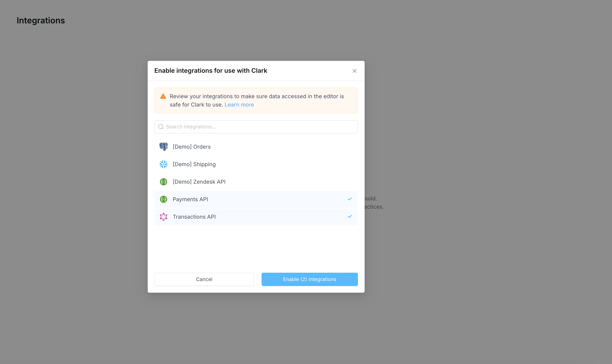This screenshot has height=364, width=612.
Task: Deselect the Transactions API checkmark
Action: 349,217
